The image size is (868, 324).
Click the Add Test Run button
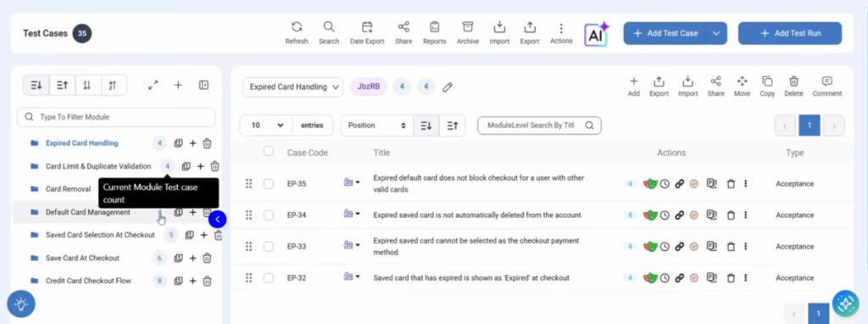[x=790, y=33]
